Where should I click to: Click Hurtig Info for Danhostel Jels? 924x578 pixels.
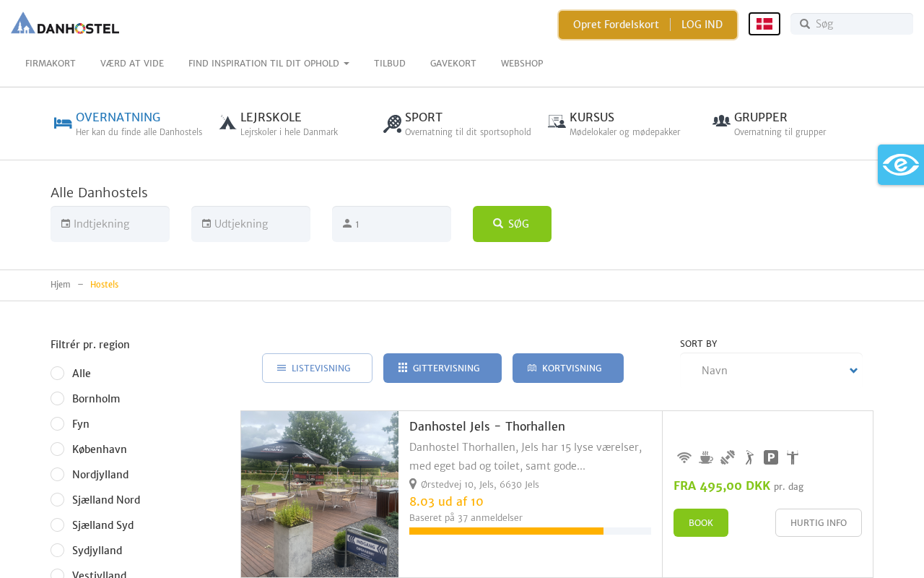819,523
